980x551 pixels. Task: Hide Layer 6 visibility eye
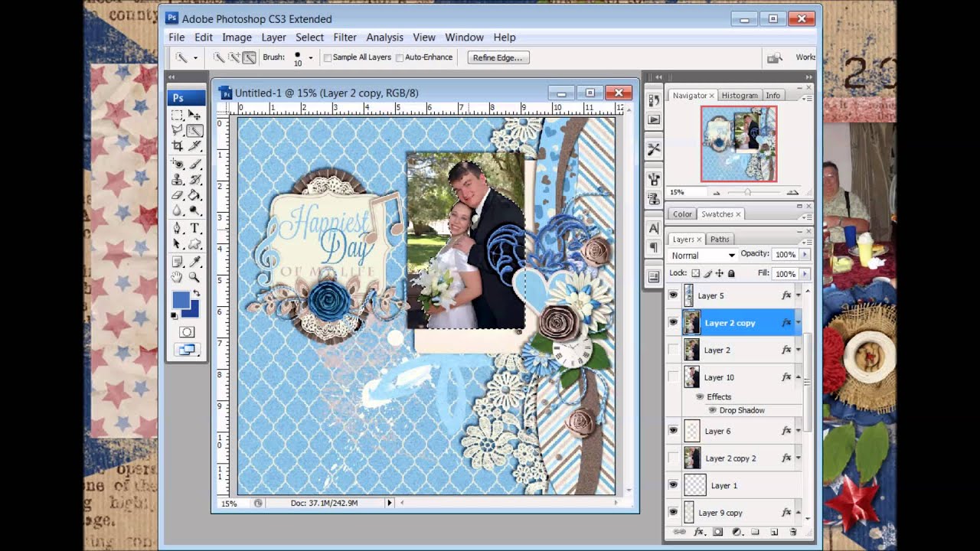coord(673,431)
